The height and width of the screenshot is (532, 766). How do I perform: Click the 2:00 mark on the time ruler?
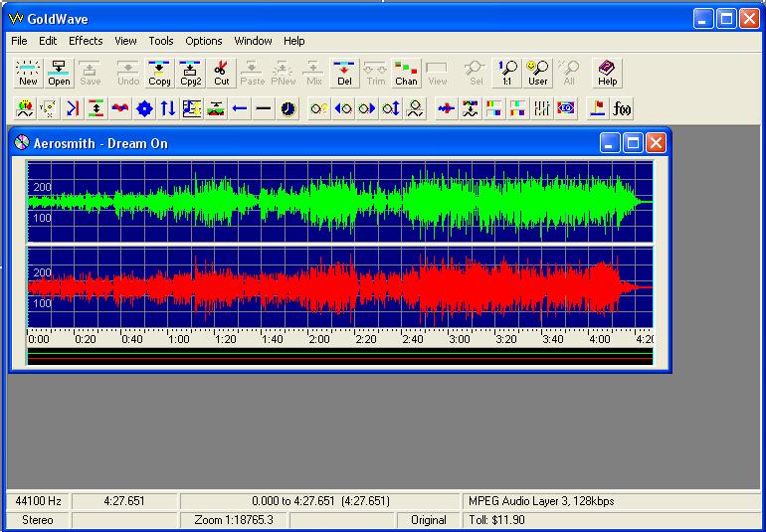pos(318,339)
